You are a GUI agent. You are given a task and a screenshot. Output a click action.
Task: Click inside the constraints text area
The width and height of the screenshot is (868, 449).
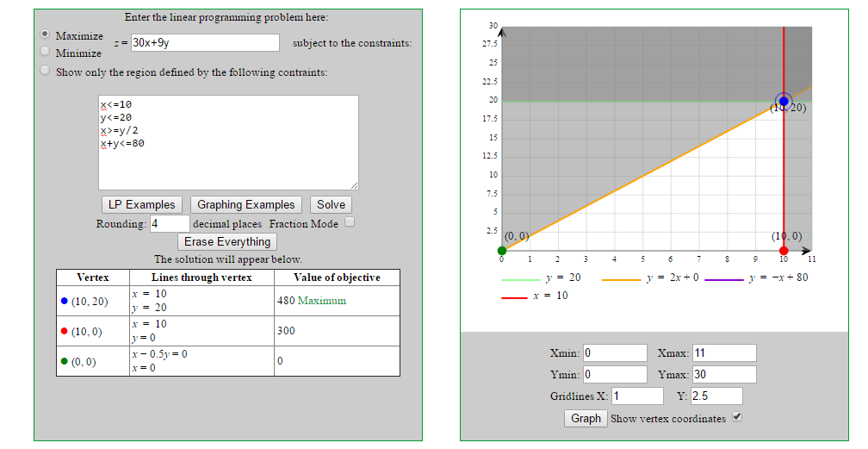[228, 142]
